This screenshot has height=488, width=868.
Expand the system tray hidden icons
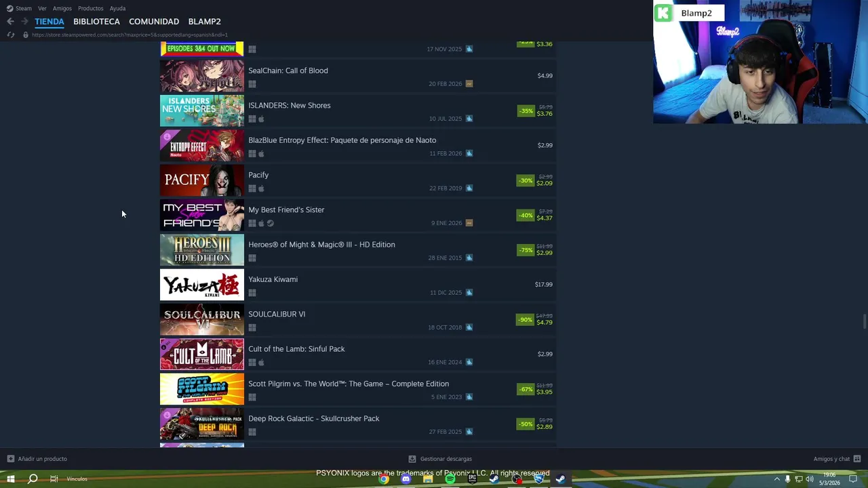click(777, 479)
